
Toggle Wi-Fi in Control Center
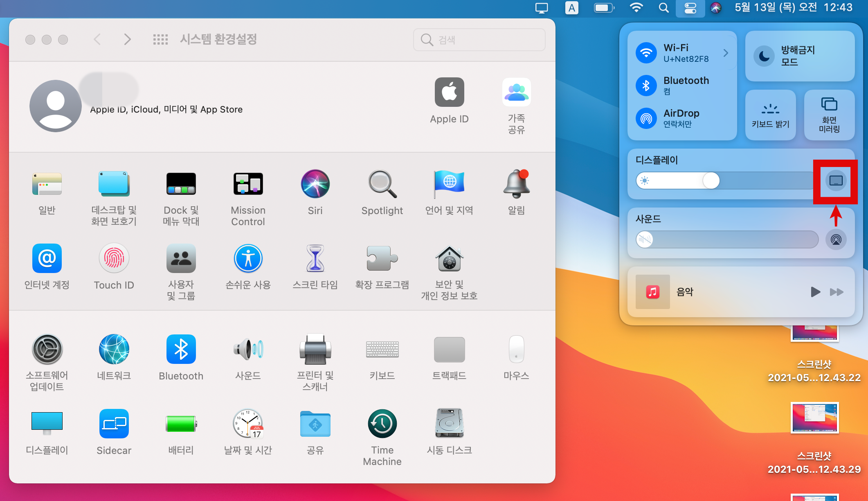point(646,53)
